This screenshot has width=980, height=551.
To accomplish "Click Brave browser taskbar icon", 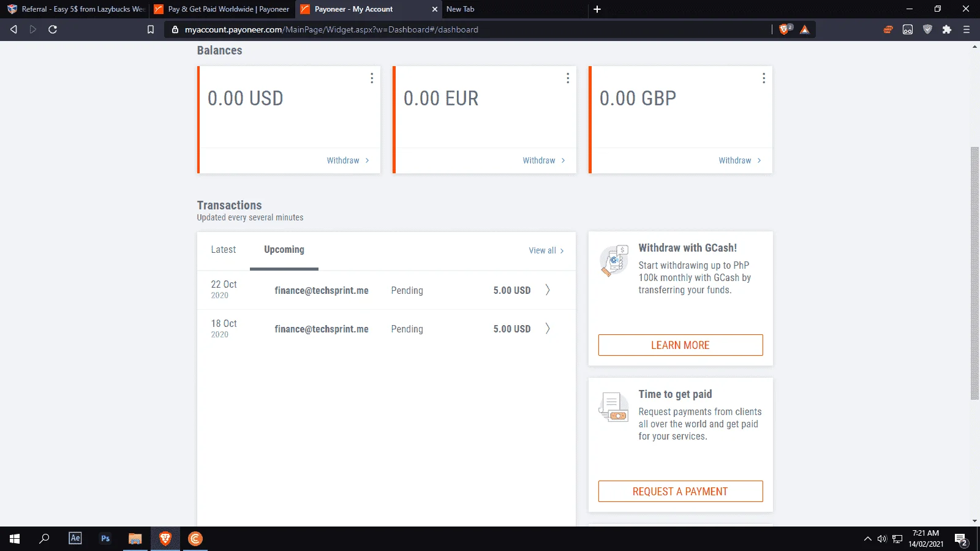I will point(165,539).
